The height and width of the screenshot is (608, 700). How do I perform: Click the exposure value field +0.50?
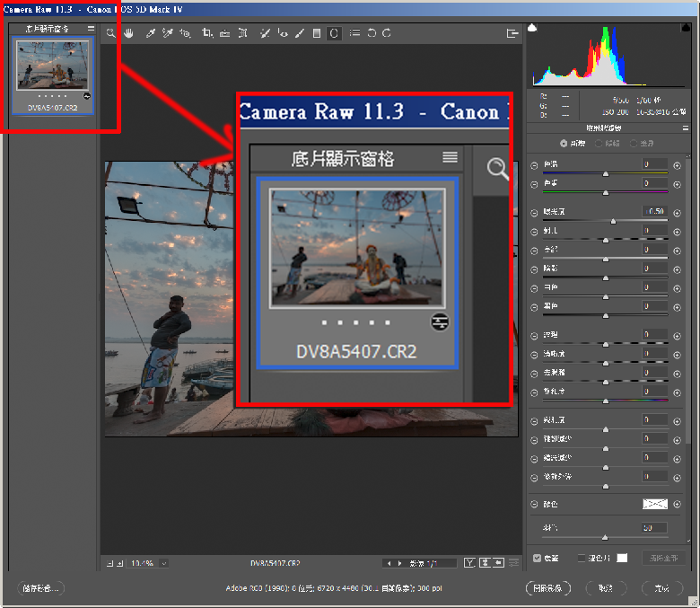tap(655, 211)
